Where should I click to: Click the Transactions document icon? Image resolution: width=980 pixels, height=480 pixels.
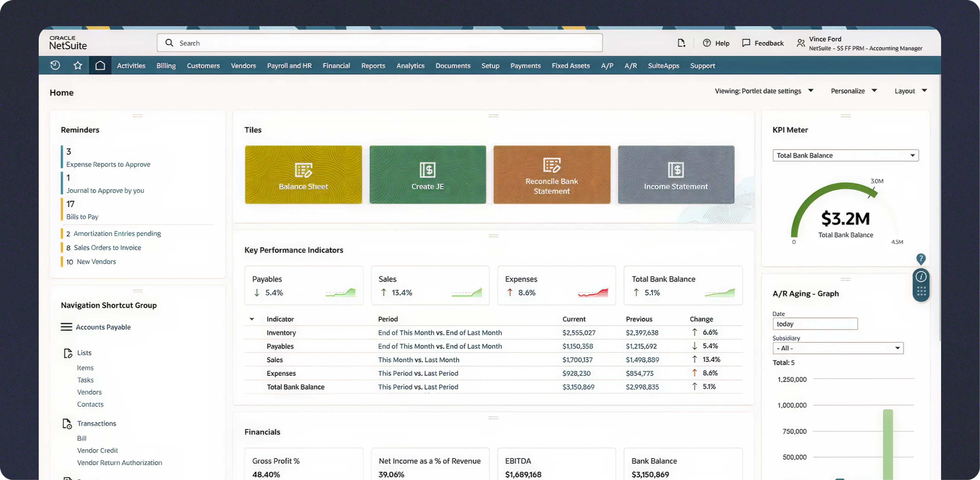tap(67, 424)
